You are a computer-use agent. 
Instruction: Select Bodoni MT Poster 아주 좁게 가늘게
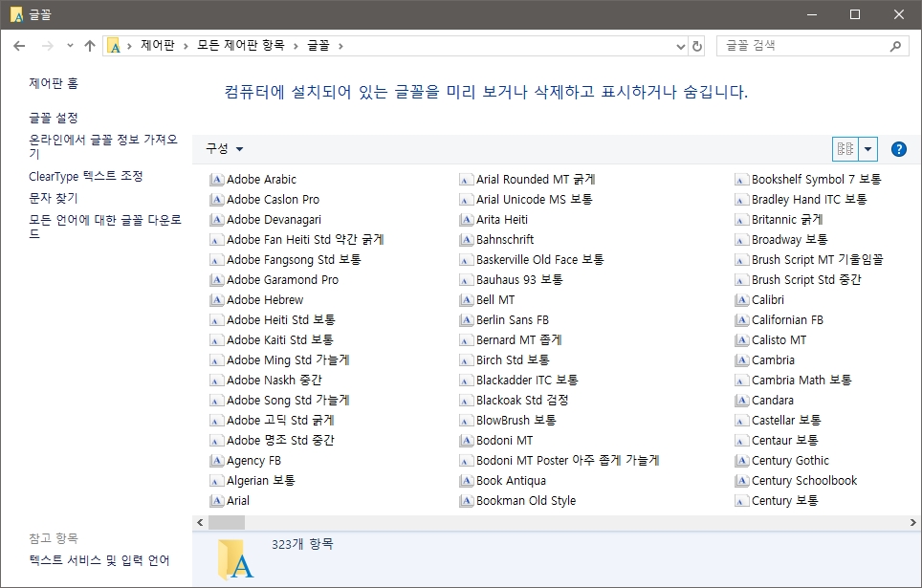click(560, 461)
